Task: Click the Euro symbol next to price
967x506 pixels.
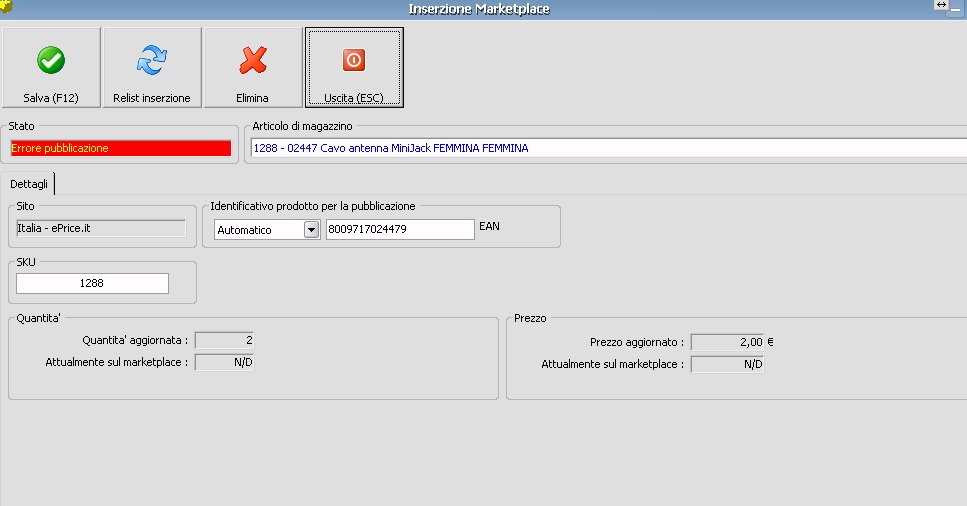Action: point(770,342)
